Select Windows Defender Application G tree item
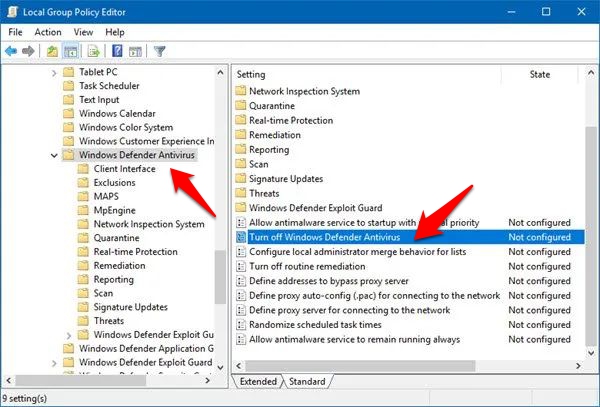The image size is (600, 407). pyautogui.click(x=146, y=348)
